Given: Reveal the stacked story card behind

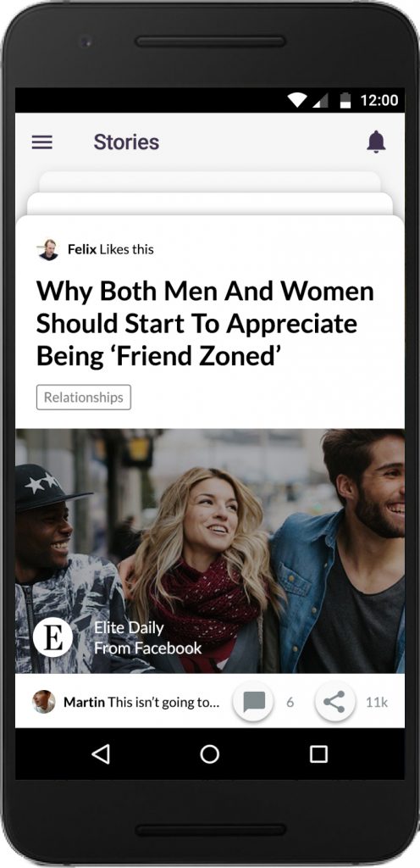Looking at the screenshot, I should [210, 203].
